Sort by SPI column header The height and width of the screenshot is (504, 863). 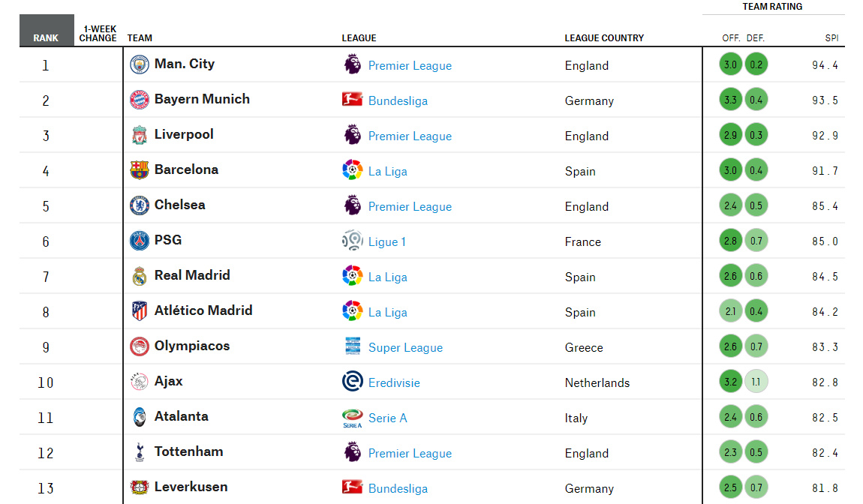(831, 38)
